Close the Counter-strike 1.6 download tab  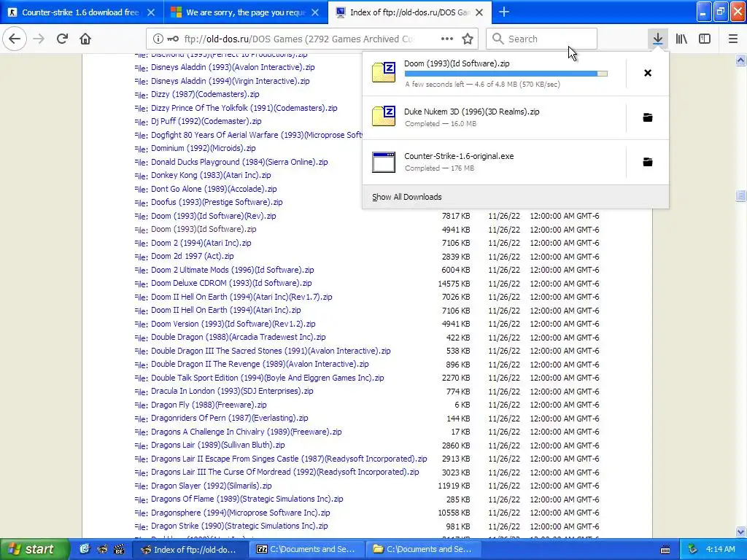pyautogui.click(x=151, y=12)
